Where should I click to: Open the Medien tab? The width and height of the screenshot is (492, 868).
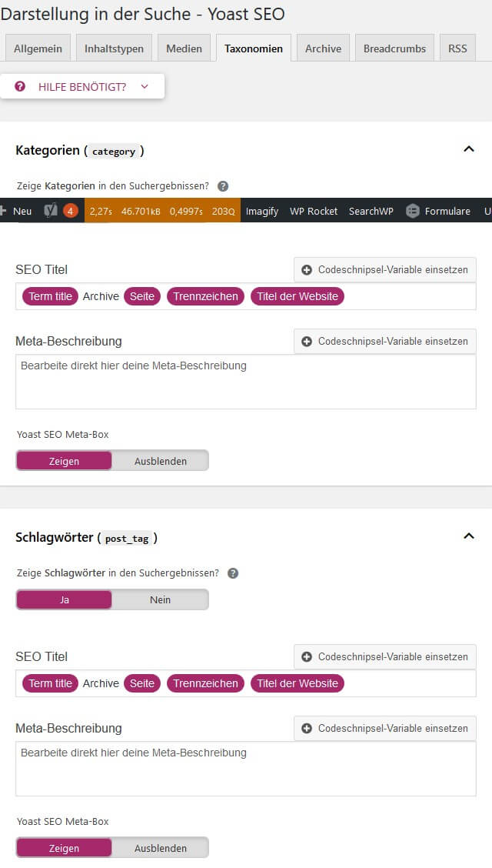pyautogui.click(x=184, y=48)
